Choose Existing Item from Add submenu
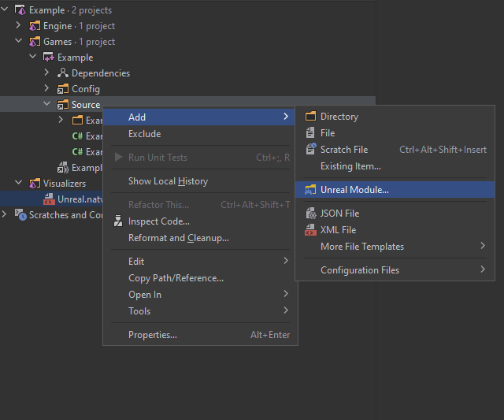 click(350, 166)
